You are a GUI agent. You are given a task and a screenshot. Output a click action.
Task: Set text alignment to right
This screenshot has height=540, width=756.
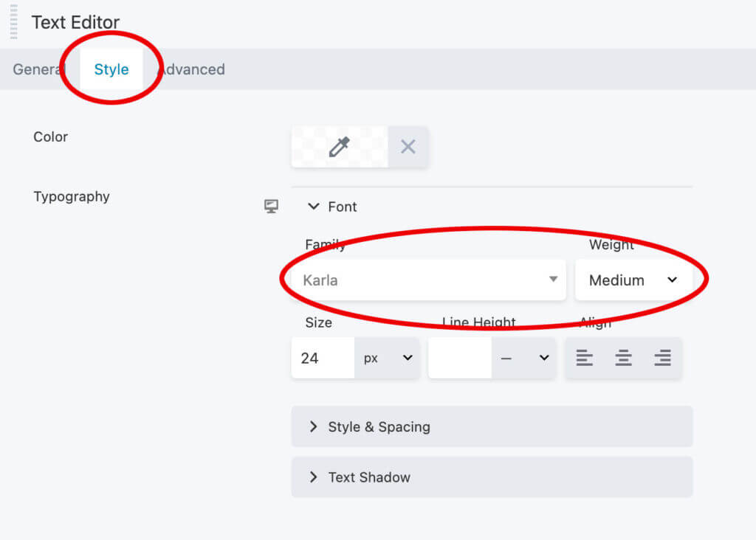click(x=662, y=358)
